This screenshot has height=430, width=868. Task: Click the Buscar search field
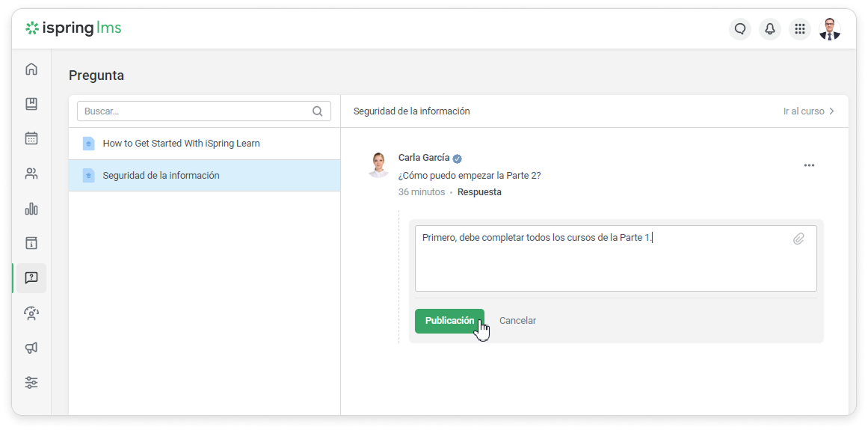(196, 111)
